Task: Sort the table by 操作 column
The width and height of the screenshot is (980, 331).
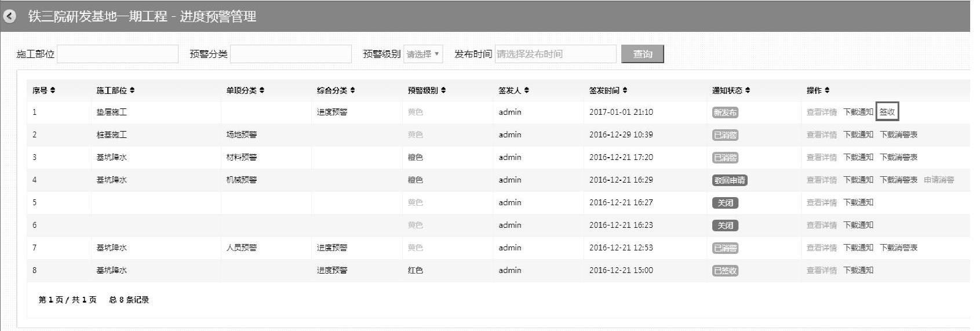Action: point(818,90)
